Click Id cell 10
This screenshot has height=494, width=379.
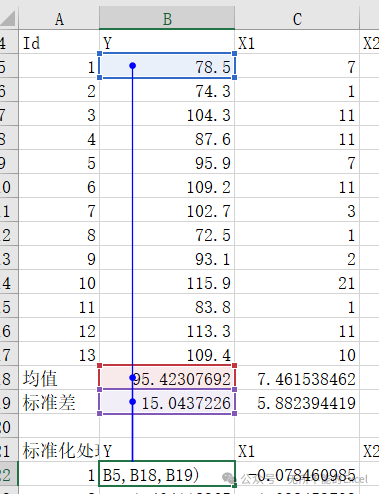click(59, 282)
